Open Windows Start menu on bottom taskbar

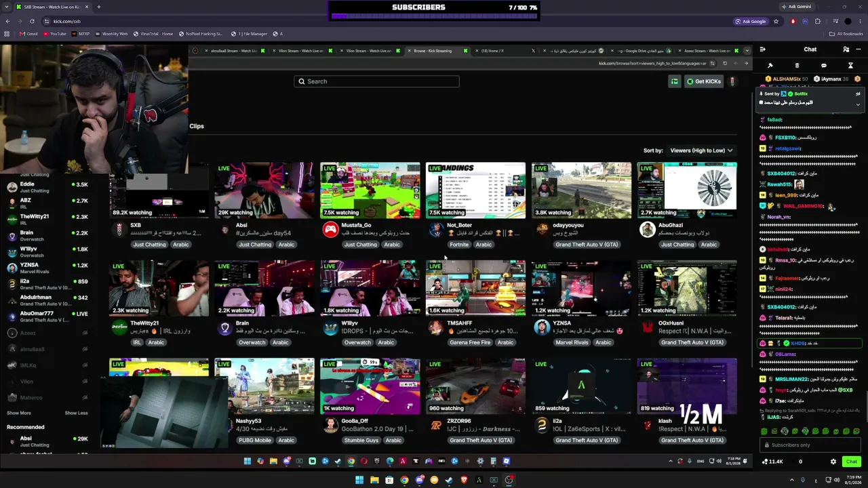click(359, 480)
